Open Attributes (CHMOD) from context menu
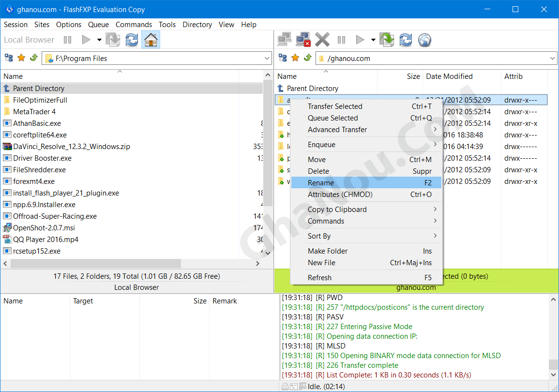 point(366,195)
